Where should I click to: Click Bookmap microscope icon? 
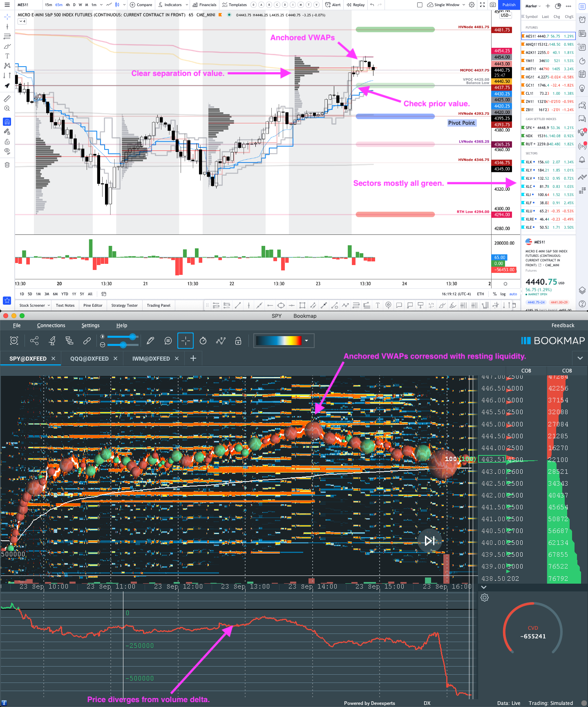(52, 341)
